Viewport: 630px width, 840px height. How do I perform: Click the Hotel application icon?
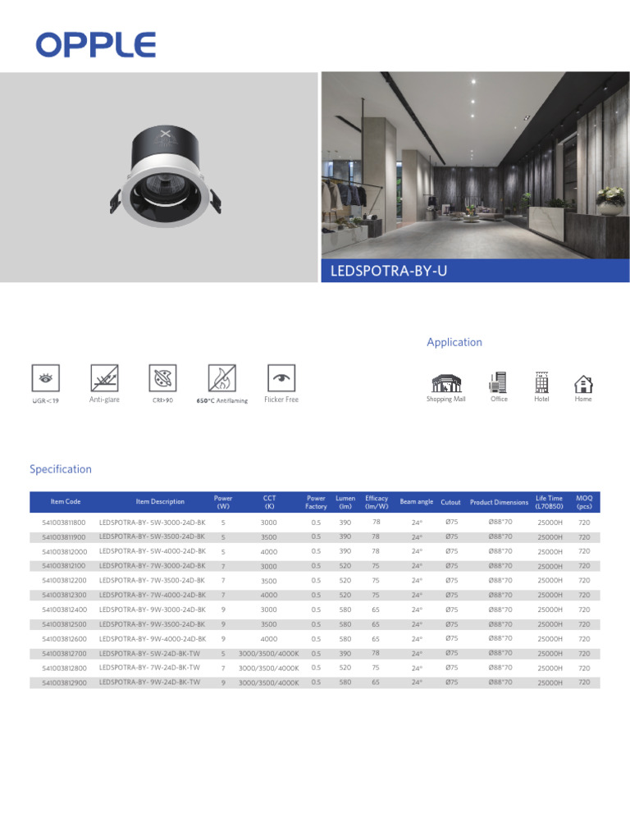click(x=541, y=382)
